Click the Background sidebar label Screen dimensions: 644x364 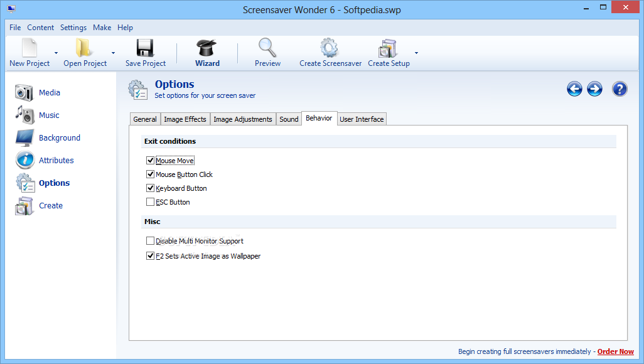click(60, 137)
